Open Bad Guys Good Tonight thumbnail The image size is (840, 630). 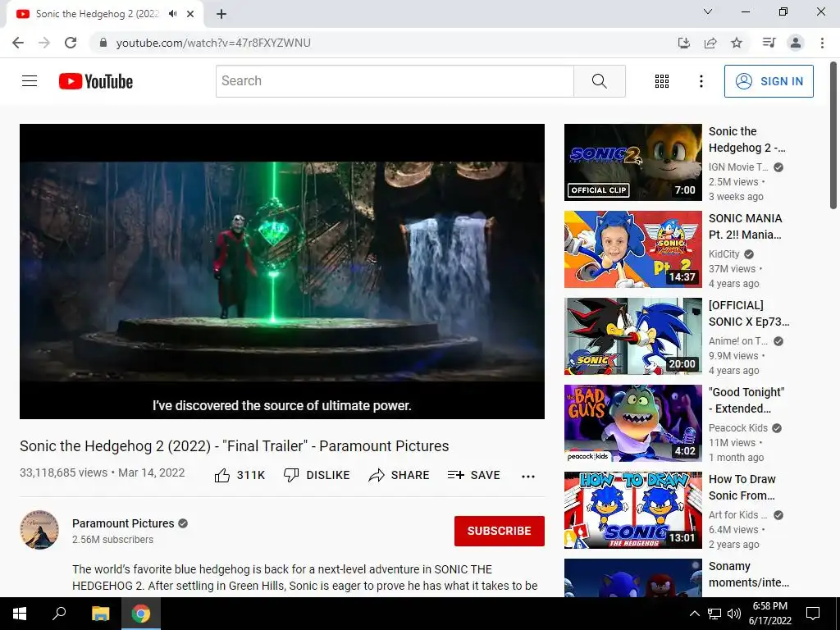632,422
